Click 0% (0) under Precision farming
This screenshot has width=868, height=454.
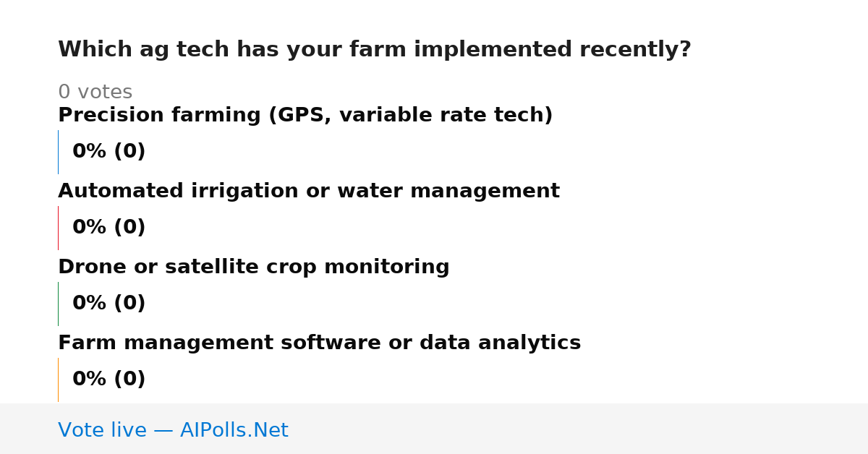(x=109, y=152)
